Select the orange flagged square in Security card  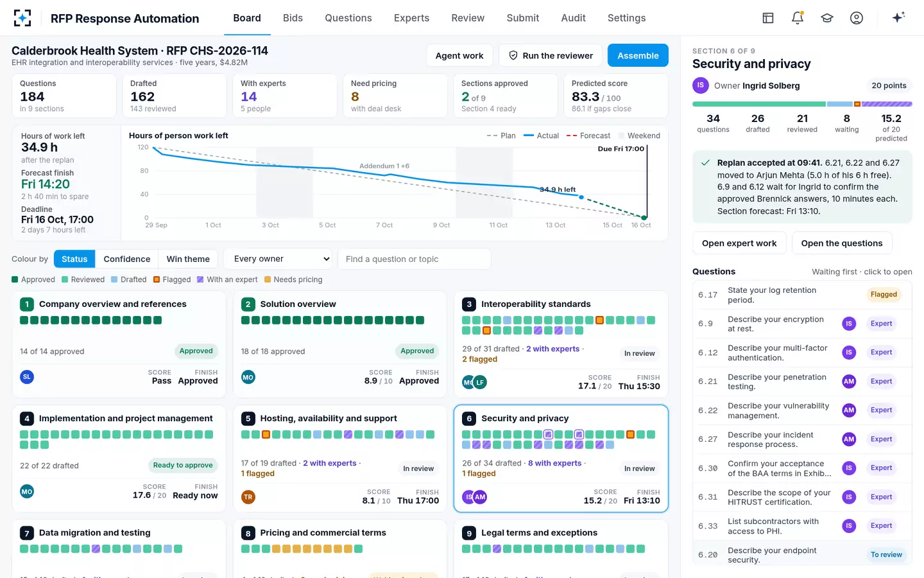click(x=631, y=435)
